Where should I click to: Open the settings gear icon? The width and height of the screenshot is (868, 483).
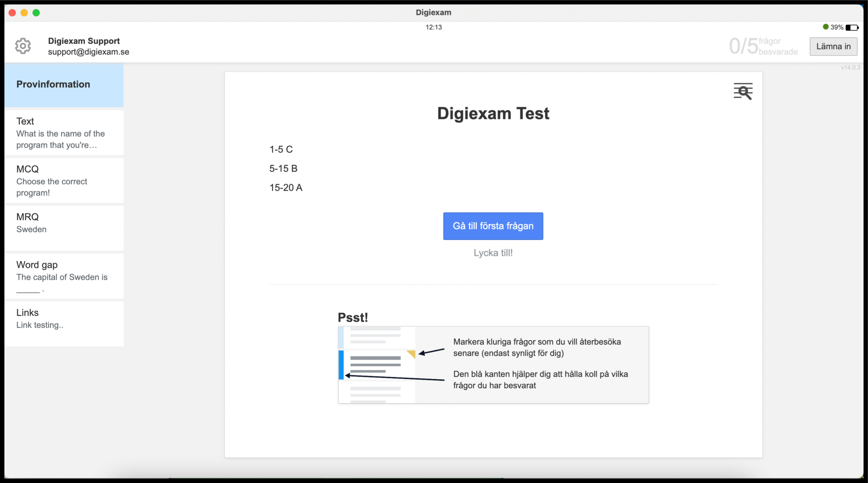click(23, 46)
